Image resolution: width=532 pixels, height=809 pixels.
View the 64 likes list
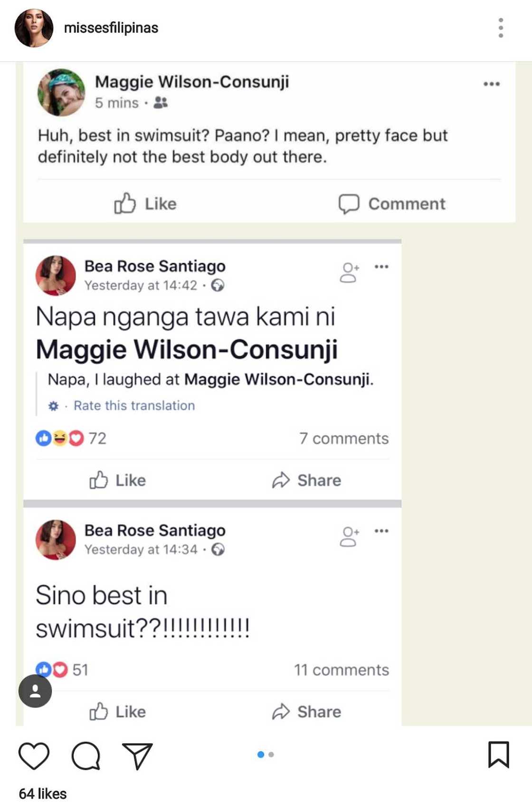click(x=43, y=794)
